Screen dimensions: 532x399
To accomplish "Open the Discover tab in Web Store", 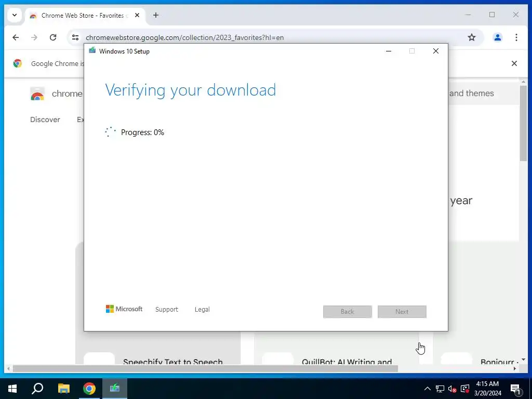I will 45,119.
